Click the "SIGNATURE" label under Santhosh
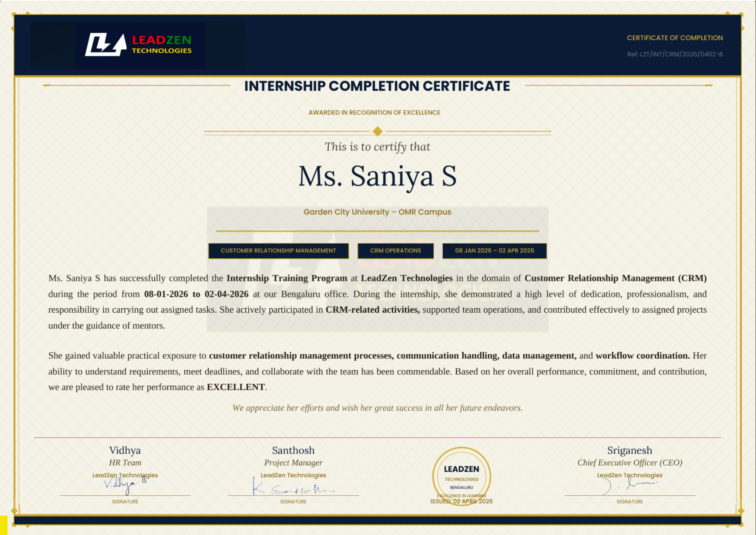The width and height of the screenshot is (756, 535). click(x=293, y=501)
